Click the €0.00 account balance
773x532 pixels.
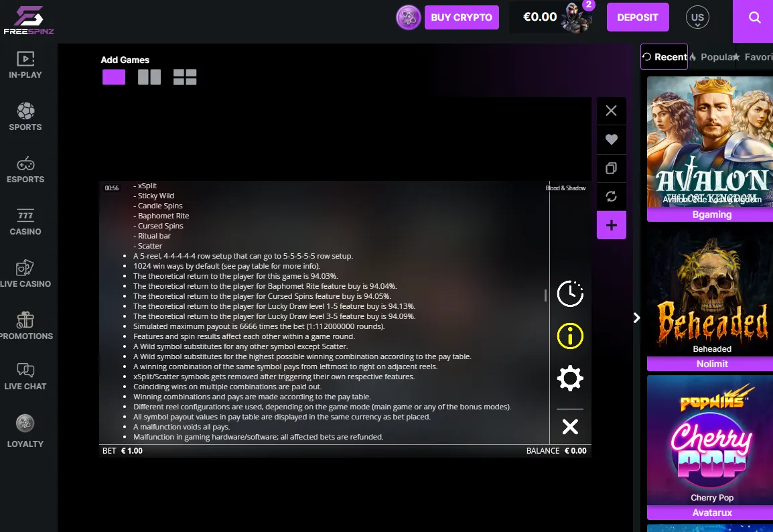pyautogui.click(x=540, y=17)
